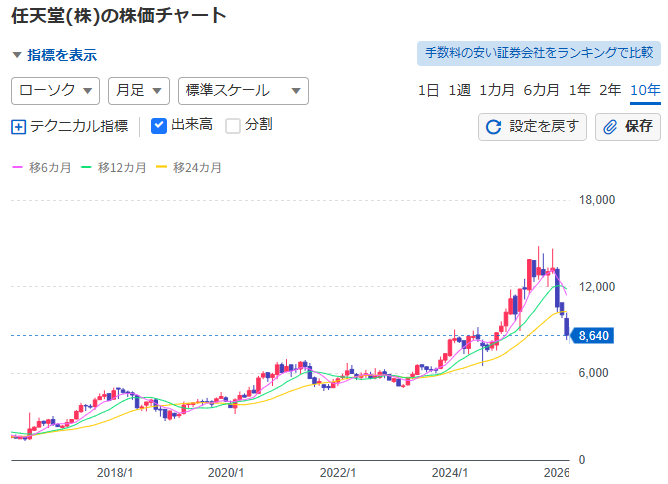Image resolution: width=668 pixels, height=484 pixels.
Task: Open the 標準スケール scale dropdown
Action: [x=243, y=90]
